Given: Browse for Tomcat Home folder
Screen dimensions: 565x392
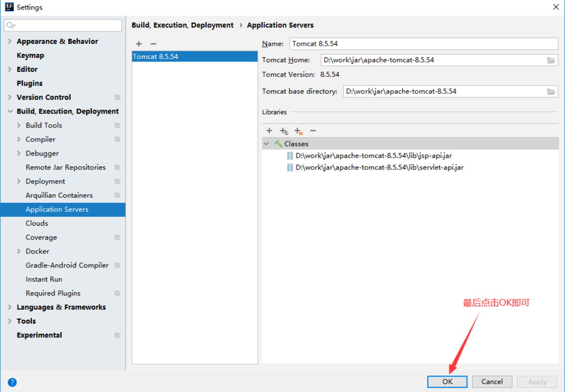Looking at the screenshot, I should point(551,60).
